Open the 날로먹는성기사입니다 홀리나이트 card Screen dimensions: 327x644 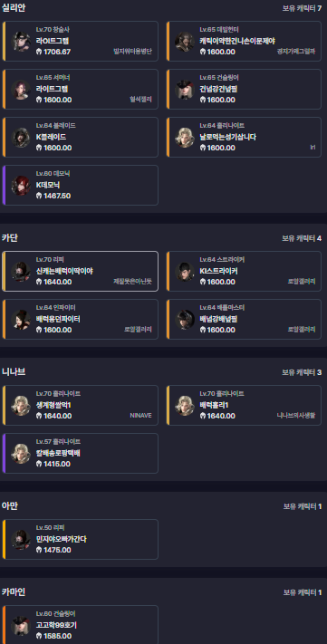click(244, 137)
